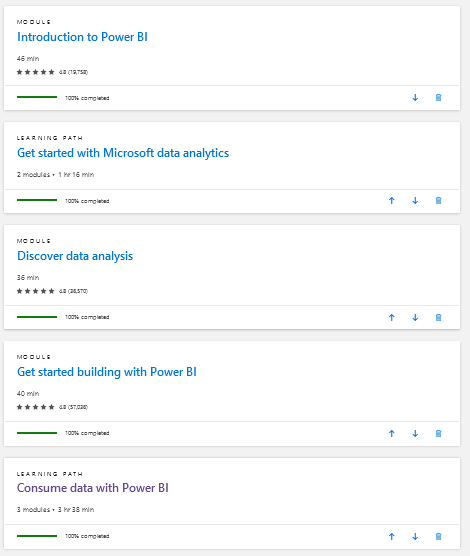This screenshot has height=556, width=470.
Task: Delete Discover data analysis module
Action: [438, 317]
